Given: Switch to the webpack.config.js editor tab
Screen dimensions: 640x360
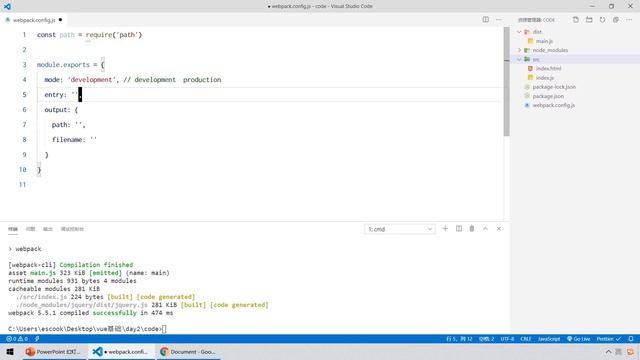Looking at the screenshot, I should [33, 20].
